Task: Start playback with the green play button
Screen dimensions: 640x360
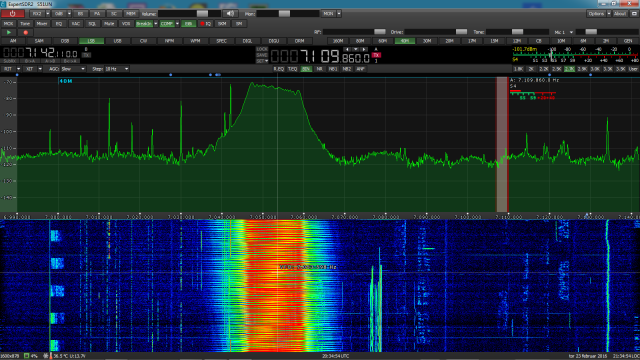Action: tap(9, 32)
